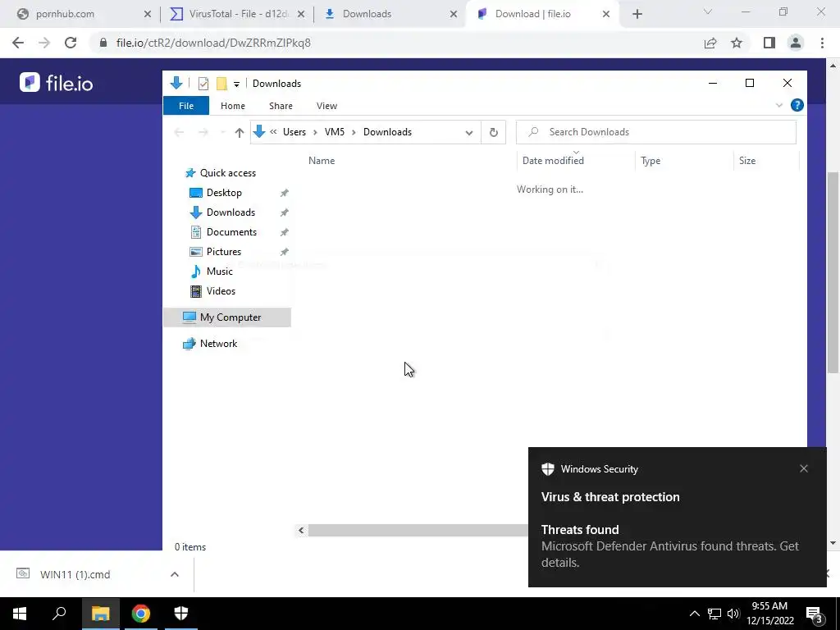Open taskbar clock and date
This screenshot has width=840, height=630.
click(769, 614)
